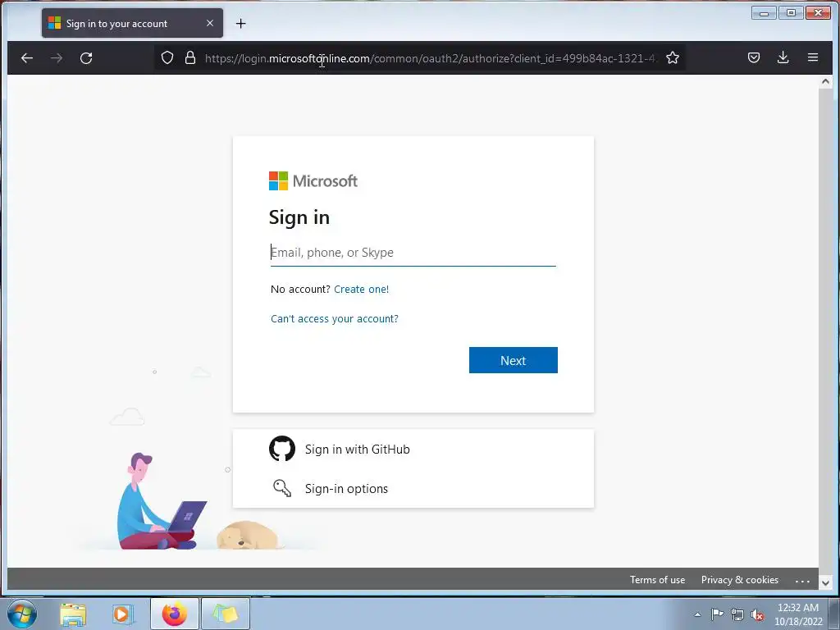This screenshot has height=630, width=840.
Task: Focus the Email, phone, or Skype field
Action: (413, 253)
